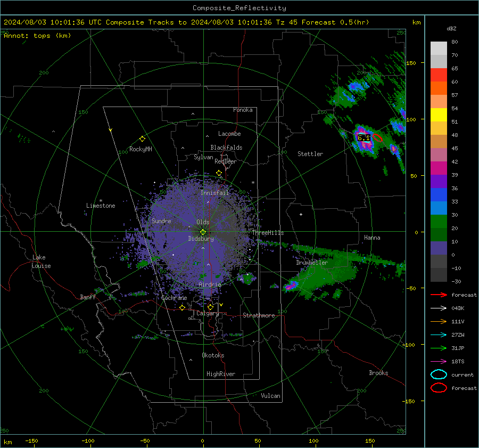
Task: Click the intense storm cell west of Drumheller
Action: (291, 286)
